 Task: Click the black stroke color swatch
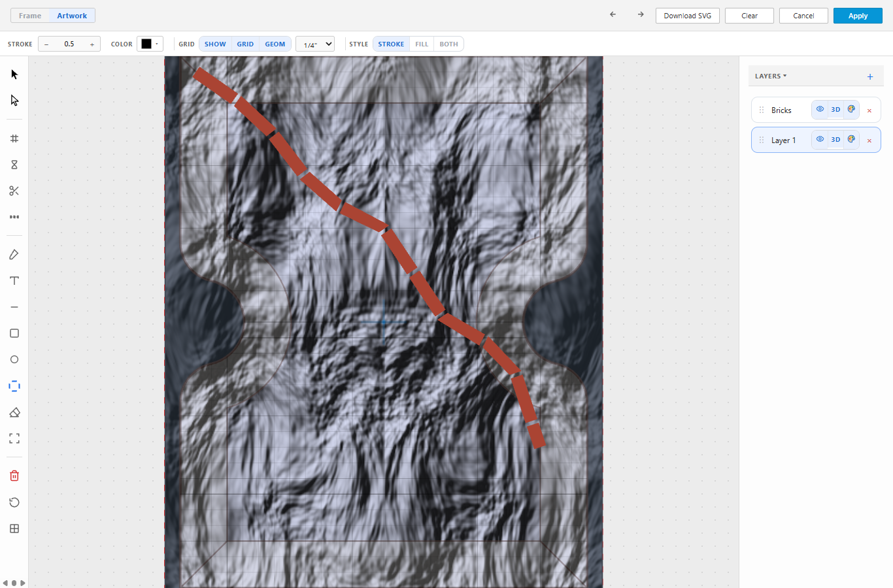click(x=146, y=44)
